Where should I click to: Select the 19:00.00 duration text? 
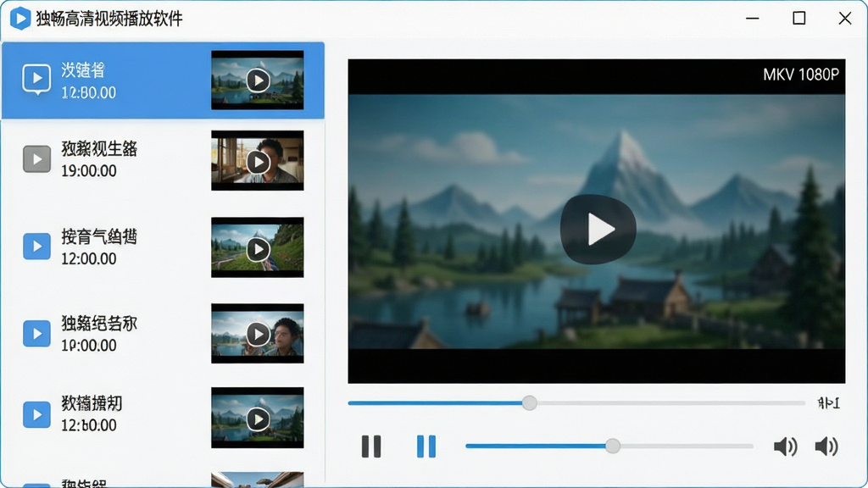click(88, 171)
